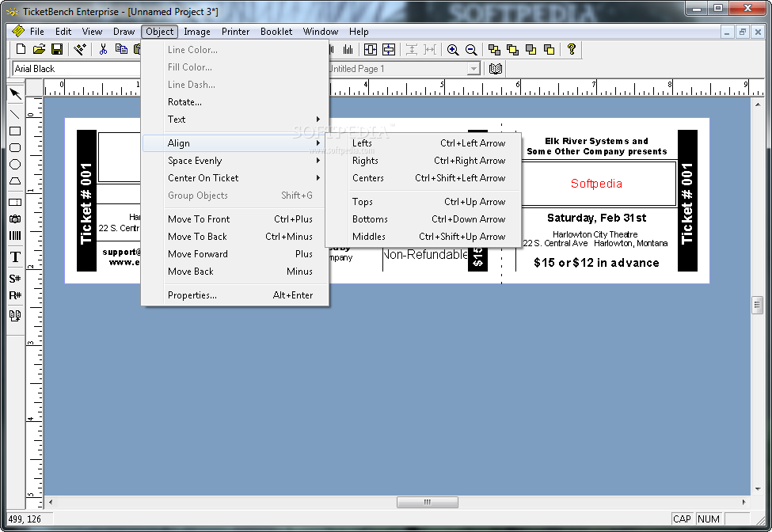
Task: Expand the Center On Ticket submenu
Action: coord(235,177)
